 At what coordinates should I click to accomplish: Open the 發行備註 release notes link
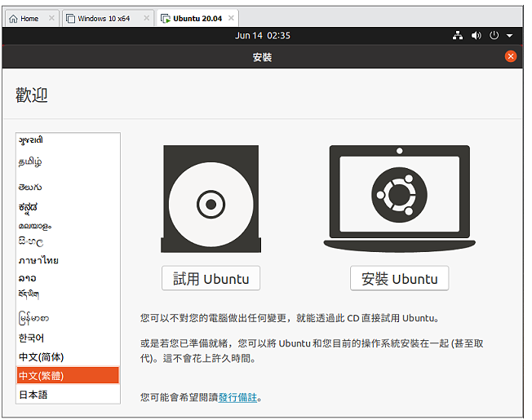(237, 397)
